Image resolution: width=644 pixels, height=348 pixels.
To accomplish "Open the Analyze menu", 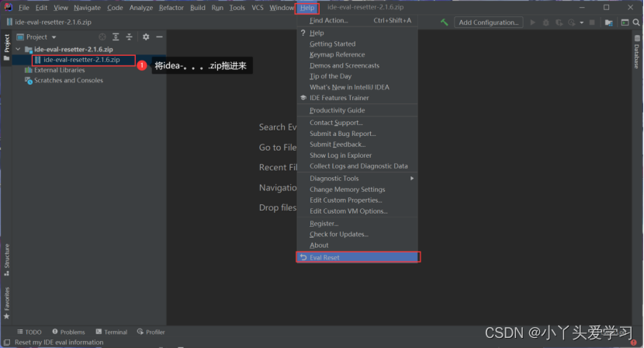I will click(x=141, y=8).
